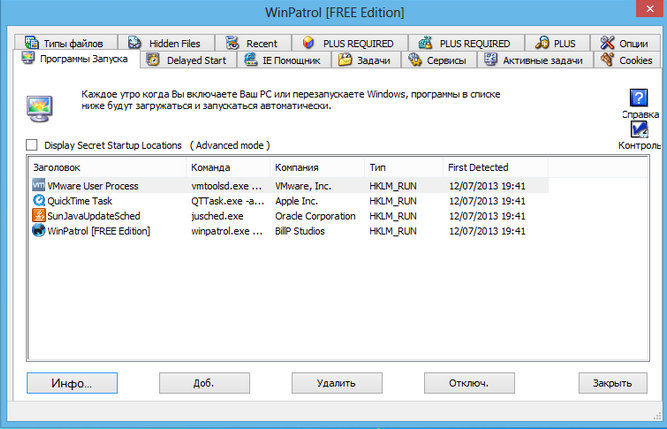This screenshot has width=667, height=429.
Task: Open the Delayed Start tab
Action: tap(188, 60)
